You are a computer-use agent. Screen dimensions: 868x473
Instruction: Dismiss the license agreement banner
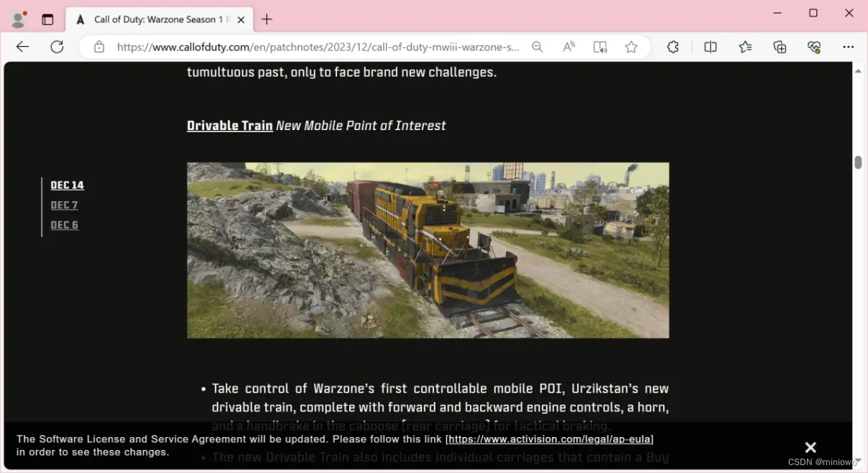point(811,447)
